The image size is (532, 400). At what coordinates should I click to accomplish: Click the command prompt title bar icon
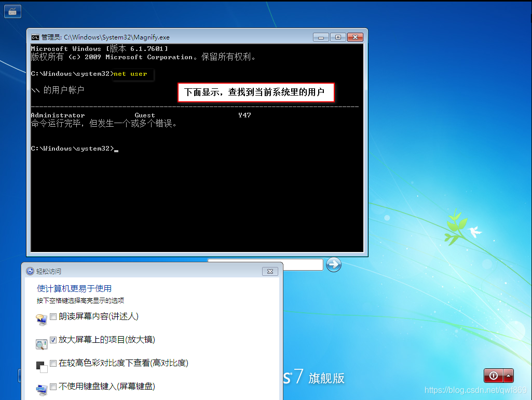point(35,37)
